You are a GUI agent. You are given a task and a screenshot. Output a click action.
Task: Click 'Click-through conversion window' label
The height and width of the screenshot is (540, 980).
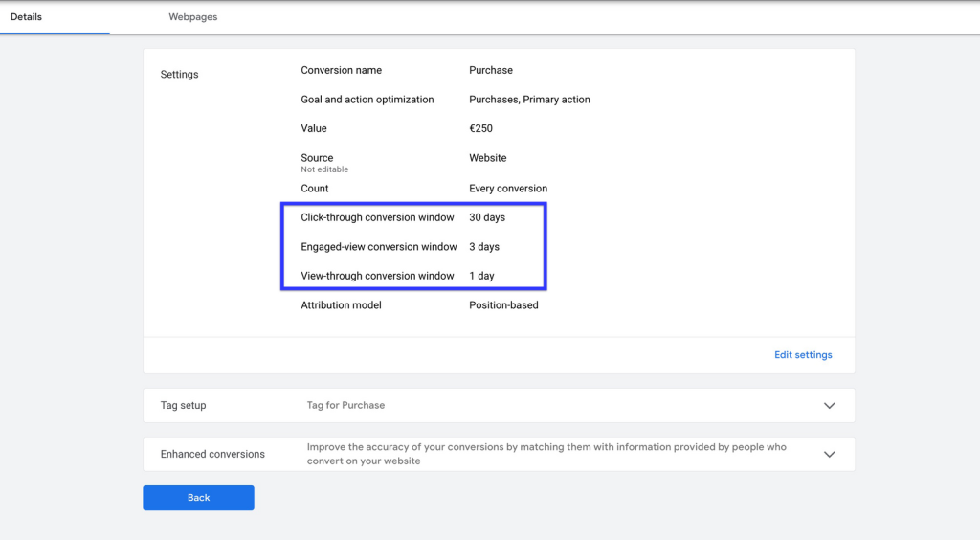377,217
